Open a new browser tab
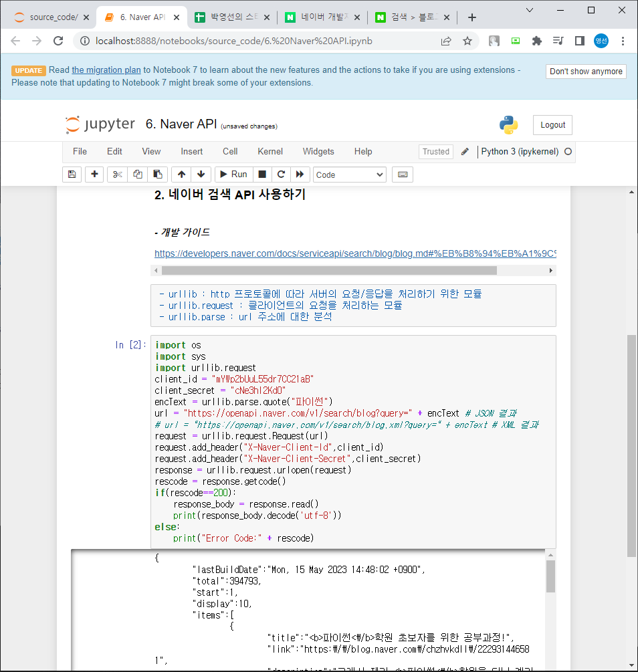Image resolution: width=638 pixels, height=672 pixels. 472,17
